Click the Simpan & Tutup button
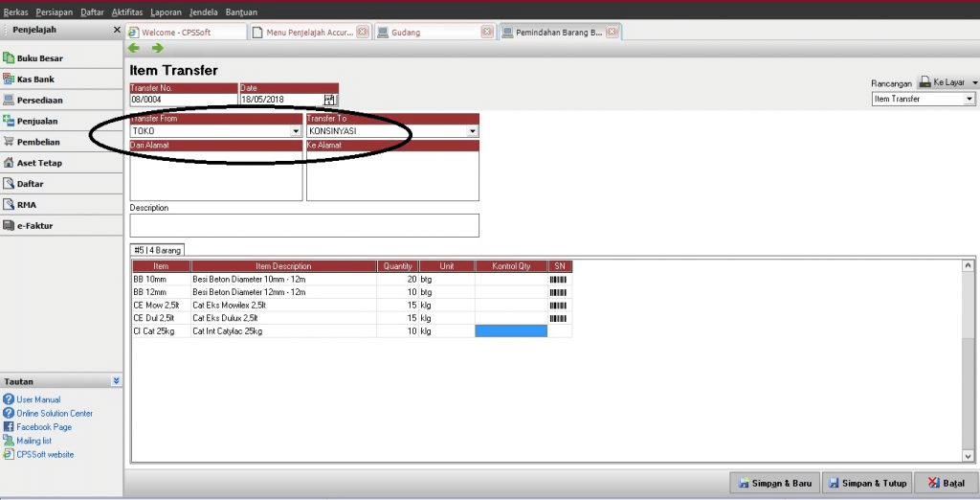Screen dimensions: 980x500 [867, 483]
